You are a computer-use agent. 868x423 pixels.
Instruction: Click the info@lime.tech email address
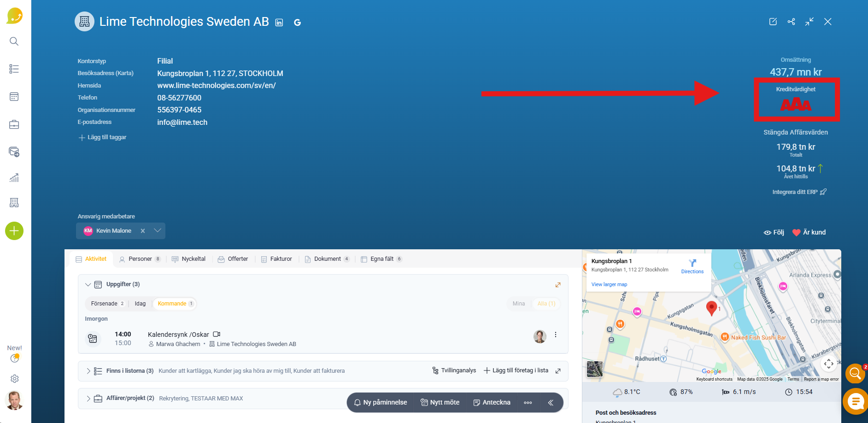pyautogui.click(x=182, y=123)
